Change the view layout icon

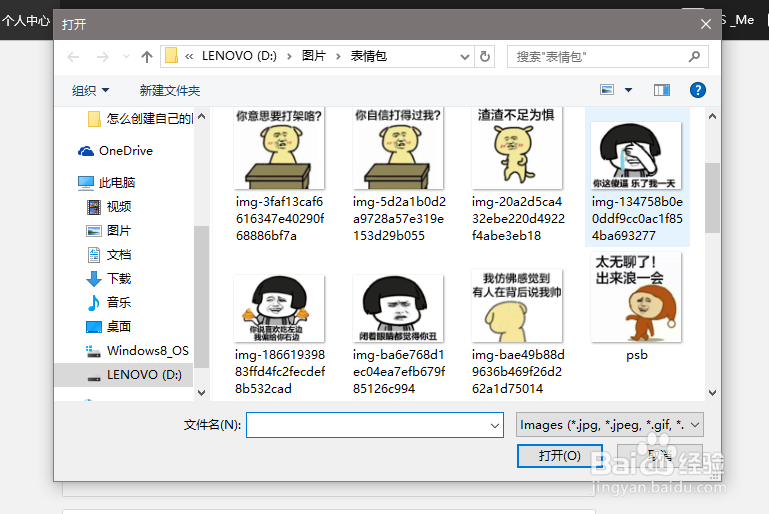(x=607, y=90)
